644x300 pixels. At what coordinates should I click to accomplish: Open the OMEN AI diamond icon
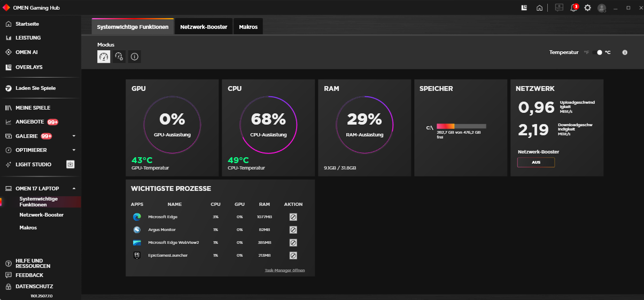point(9,52)
